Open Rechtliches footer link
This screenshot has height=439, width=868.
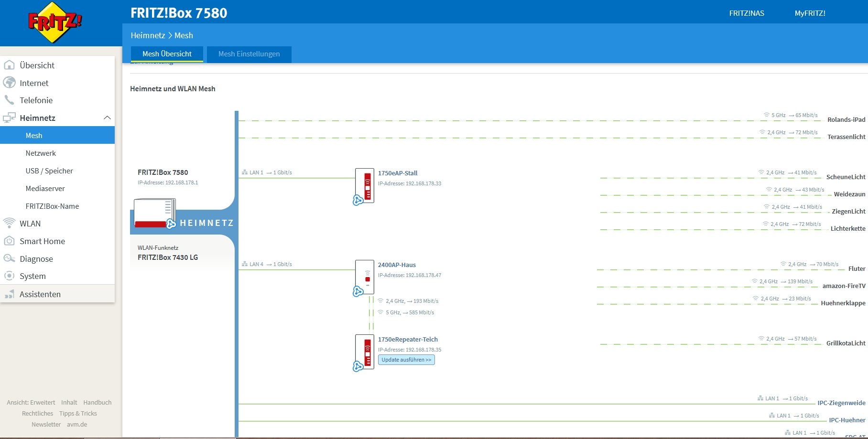point(37,413)
